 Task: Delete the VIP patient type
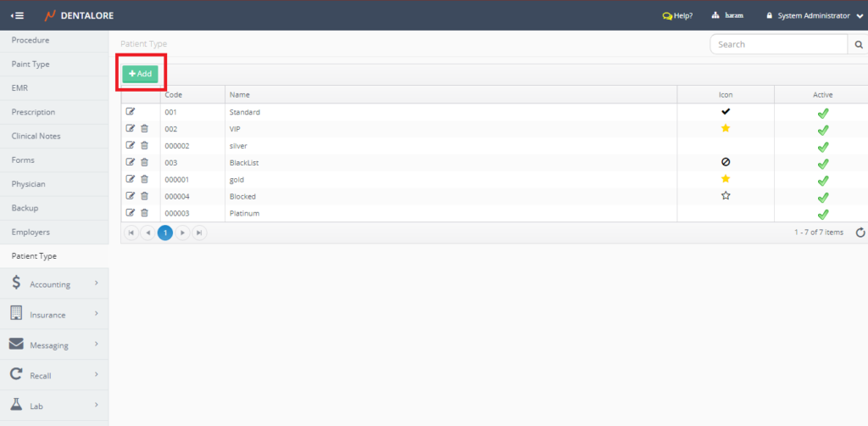[144, 128]
